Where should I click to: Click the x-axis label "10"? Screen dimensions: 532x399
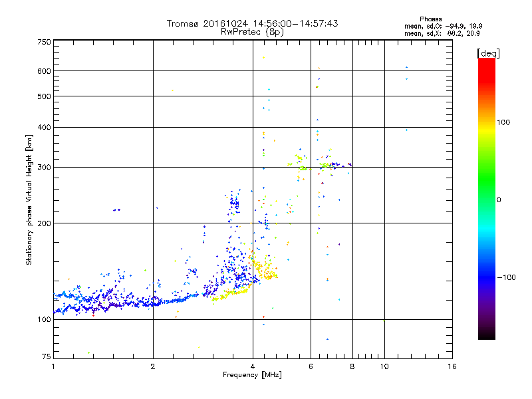coord(384,366)
